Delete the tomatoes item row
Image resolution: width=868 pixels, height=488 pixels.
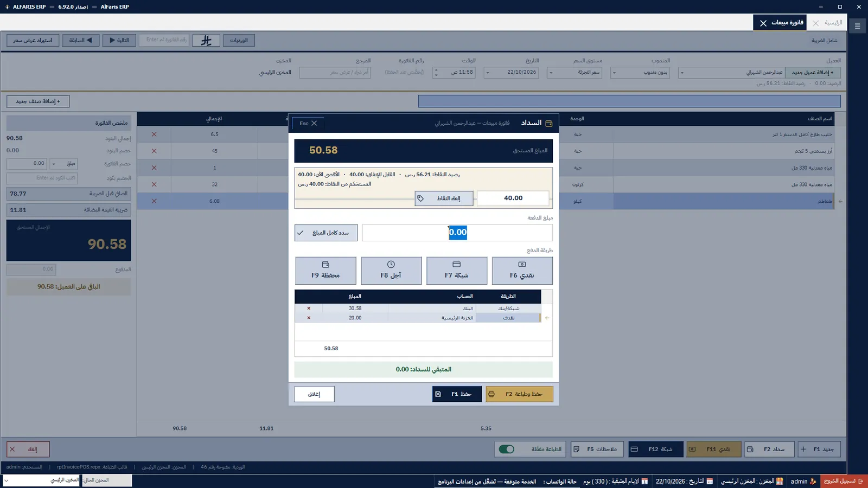pyautogui.click(x=154, y=201)
